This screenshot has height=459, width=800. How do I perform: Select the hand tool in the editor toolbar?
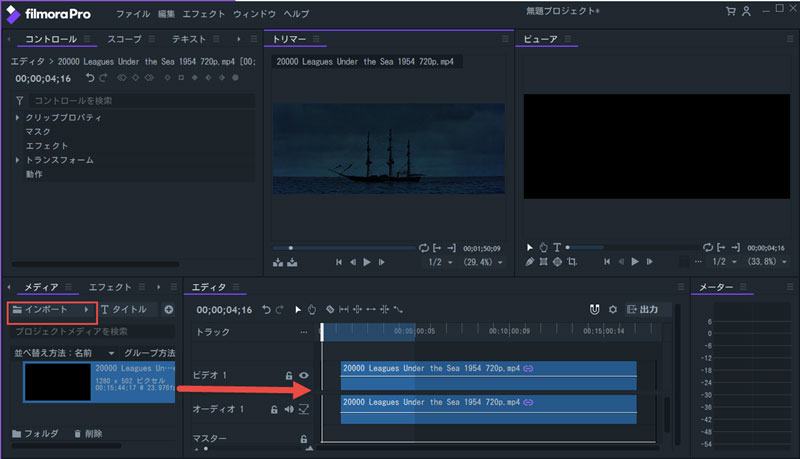coord(311,310)
